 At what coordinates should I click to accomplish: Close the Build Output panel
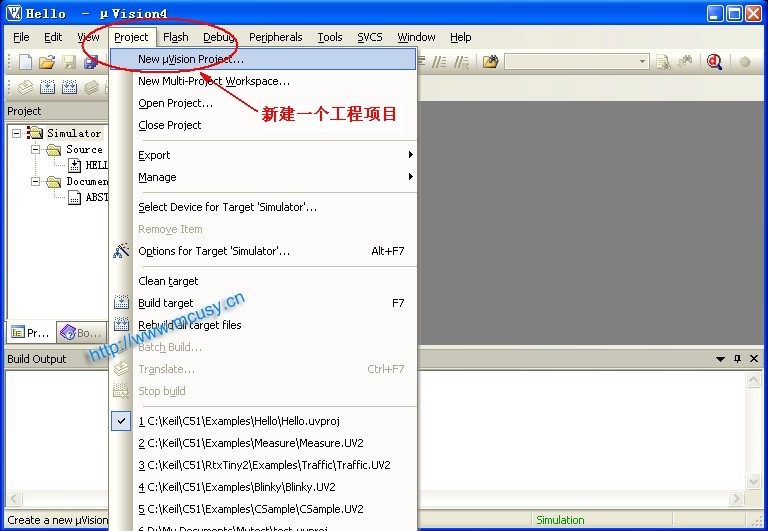(754, 359)
